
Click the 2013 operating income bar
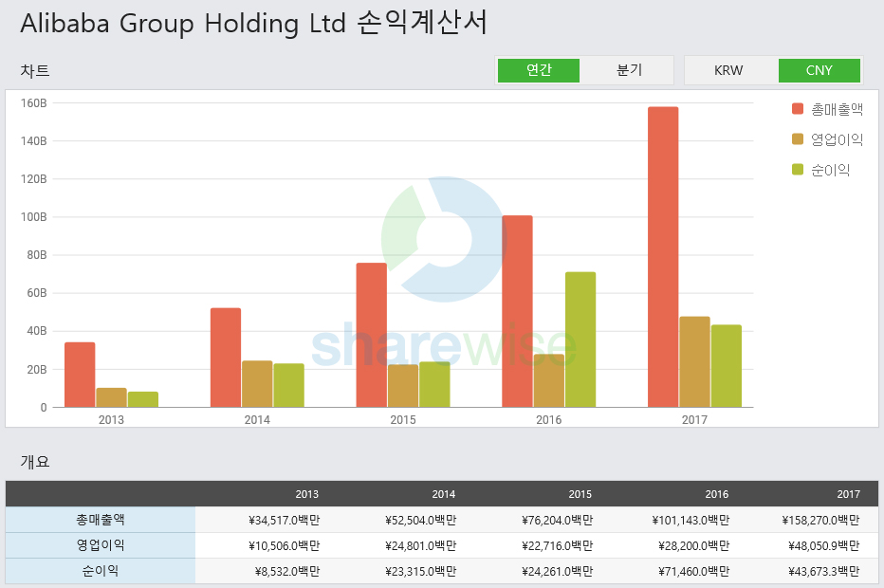[x=112, y=397]
